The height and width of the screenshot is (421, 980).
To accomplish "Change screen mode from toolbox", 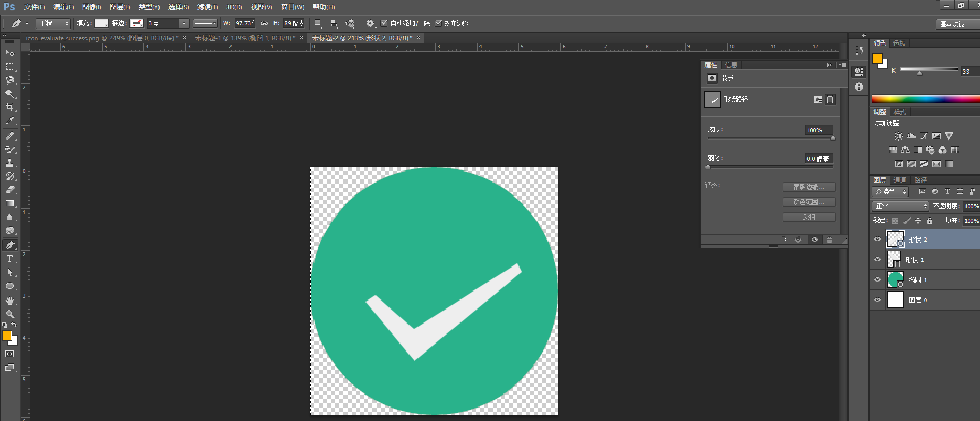I will pos(10,368).
